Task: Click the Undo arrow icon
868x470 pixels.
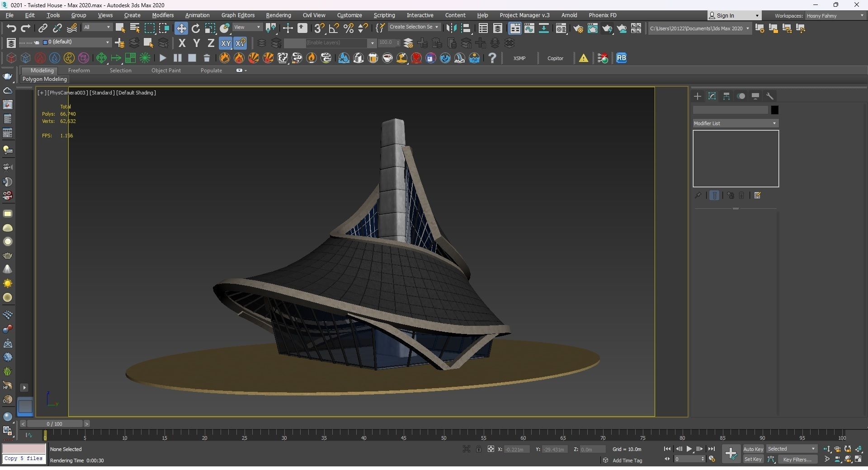Action: (x=11, y=28)
